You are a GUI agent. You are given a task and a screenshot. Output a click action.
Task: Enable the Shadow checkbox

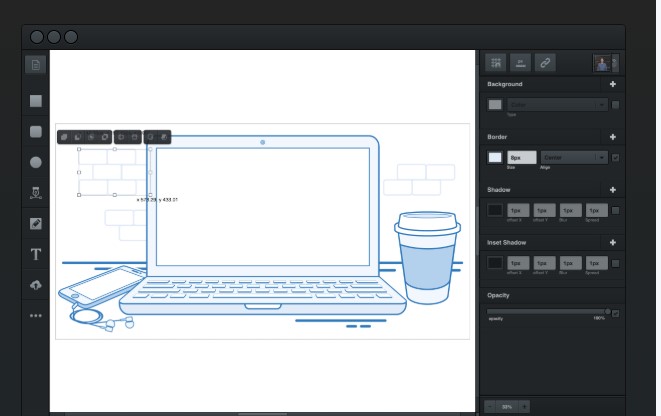tap(615, 211)
